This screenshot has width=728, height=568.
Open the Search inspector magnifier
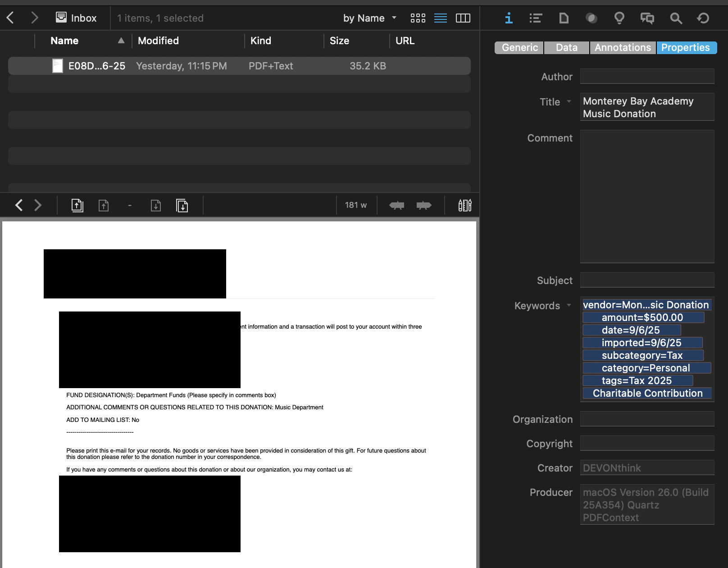click(676, 18)
